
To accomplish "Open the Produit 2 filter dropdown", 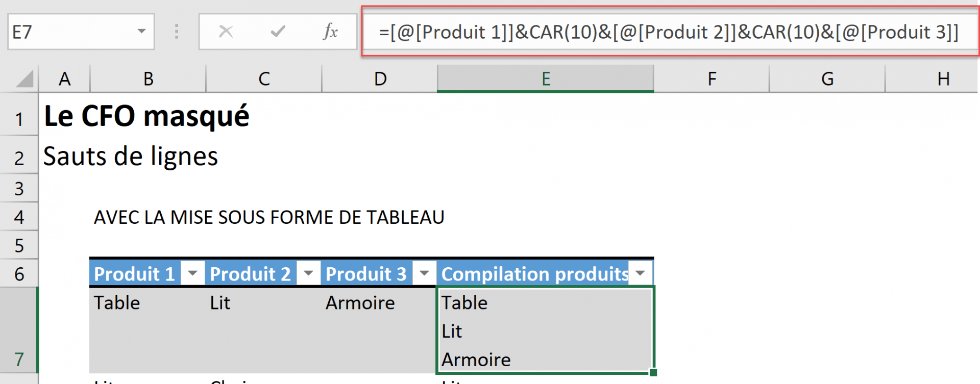I will coord(308,273).
